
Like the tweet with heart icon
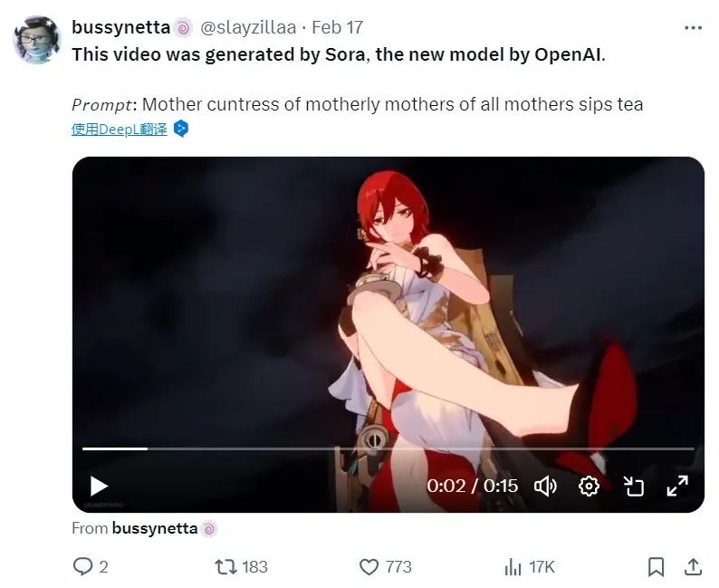tap(369, 566)
